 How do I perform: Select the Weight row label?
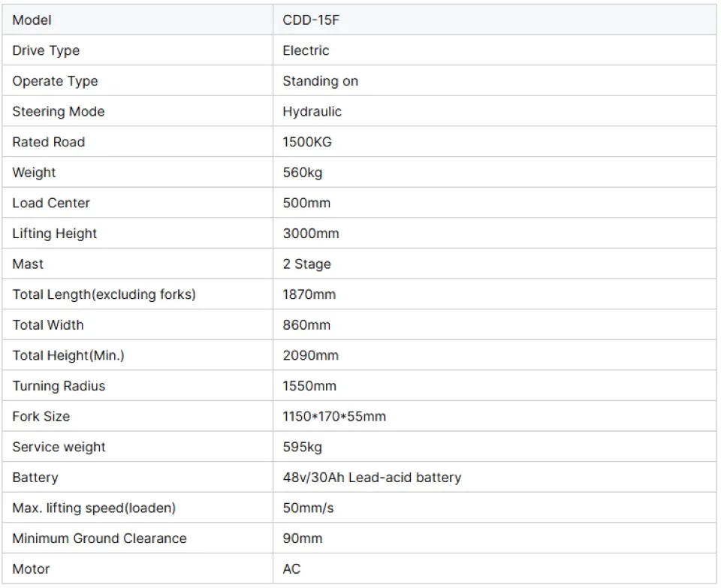click(x=34, y=172)
